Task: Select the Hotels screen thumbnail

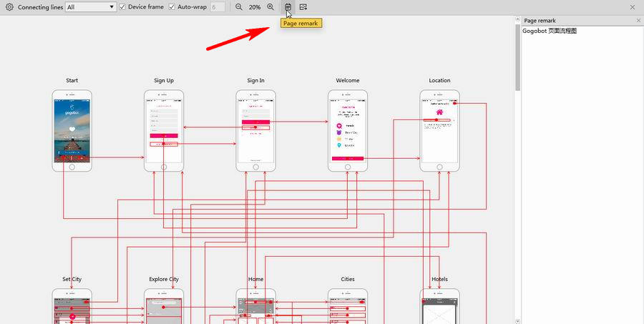Action: pyautogui.click(x=439, y=306)
